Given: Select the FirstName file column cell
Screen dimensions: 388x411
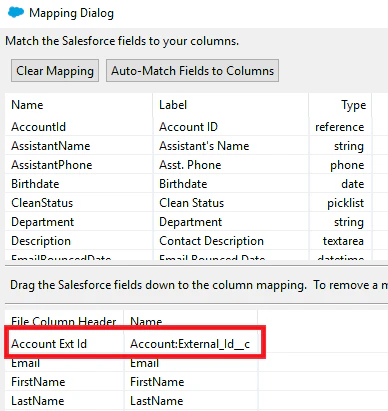Looking at the screenshot, I should coord(38,382).
